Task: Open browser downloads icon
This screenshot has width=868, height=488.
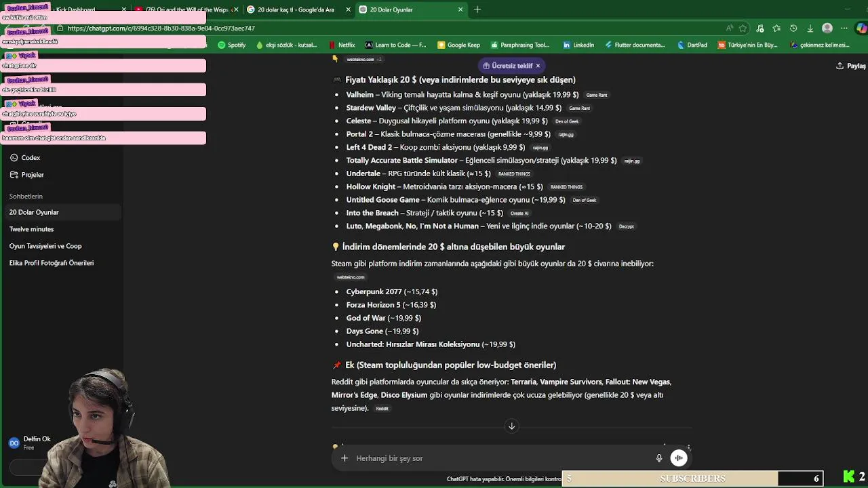Action: click(810, 28)
